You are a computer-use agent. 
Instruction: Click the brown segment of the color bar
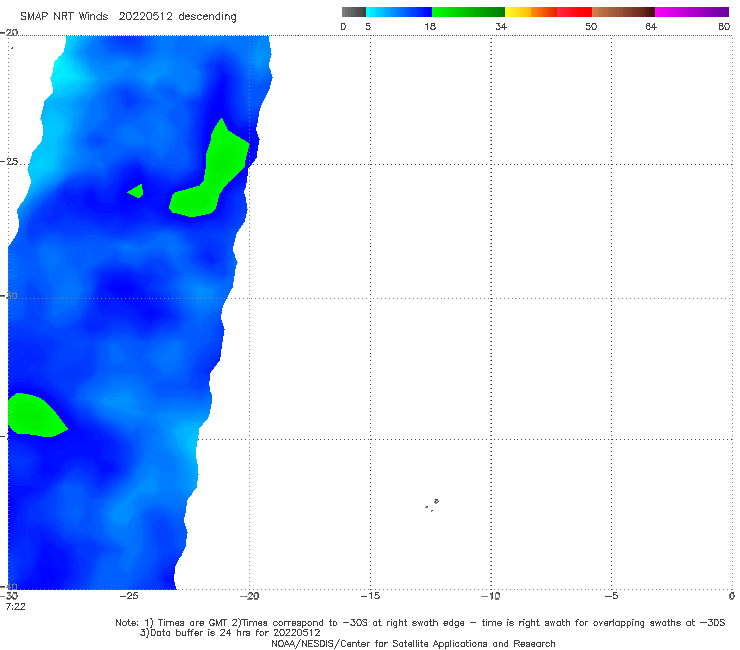623,12
